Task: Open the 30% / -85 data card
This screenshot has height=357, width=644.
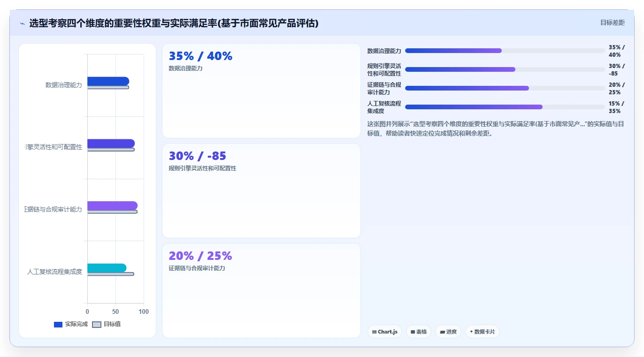Action: [261, 191]
